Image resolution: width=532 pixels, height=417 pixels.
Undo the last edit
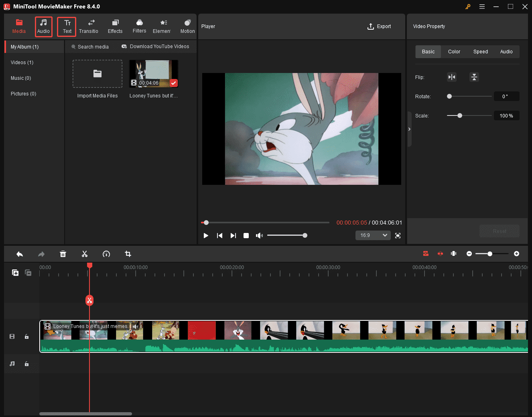[x=20, y=254]
